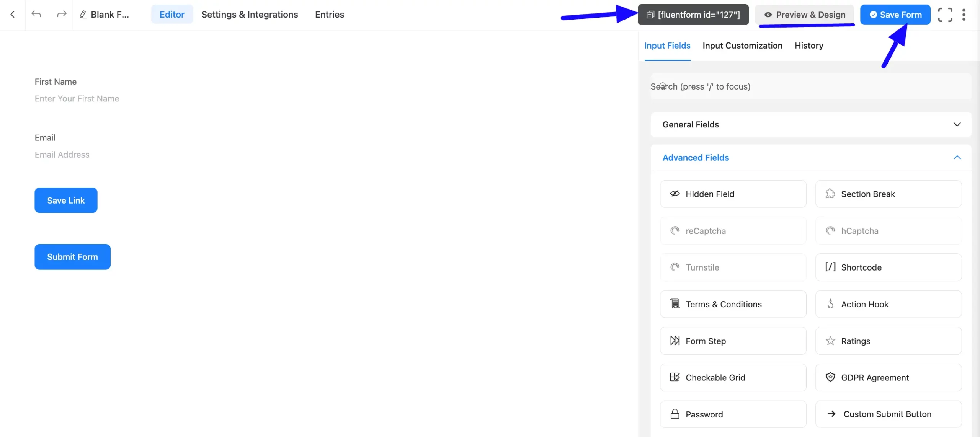Open Settings & Integrations menu
Screen dimensions: 980x437
(x=249, y=15)
